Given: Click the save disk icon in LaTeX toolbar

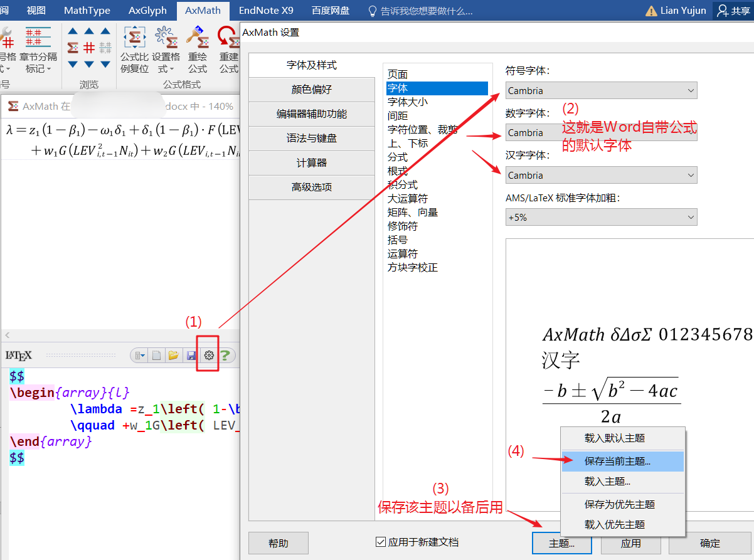Looking at the screenshot, I should point(191,356).
